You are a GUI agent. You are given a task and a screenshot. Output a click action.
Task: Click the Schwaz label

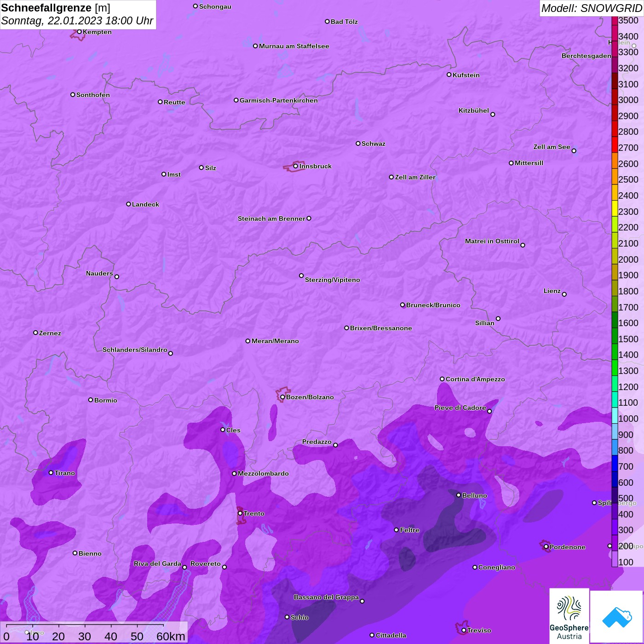point(374,144)
